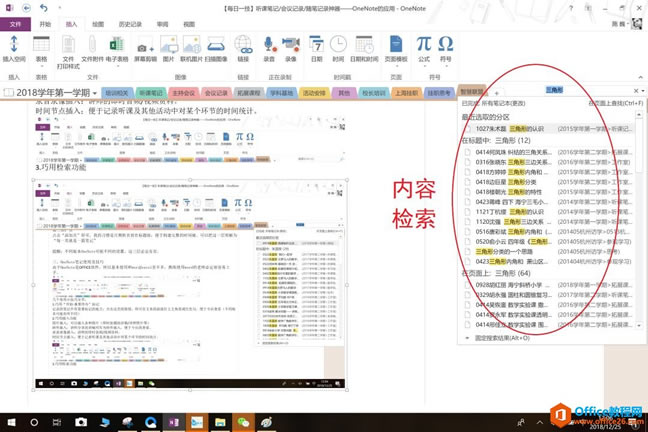648x432 pixels.
Task: Open the 上海挂职 section tab
Action: 407,93
